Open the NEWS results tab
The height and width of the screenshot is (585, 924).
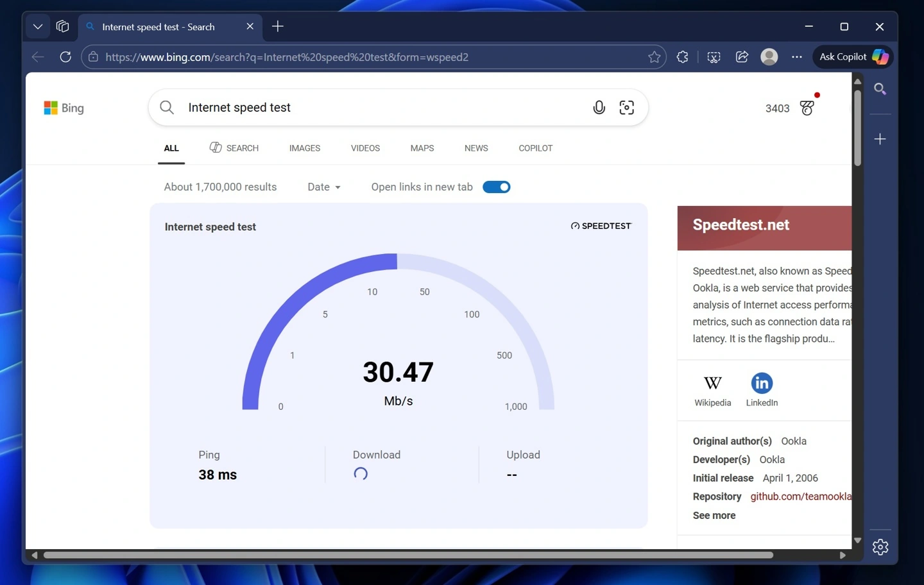coord(476,148)
